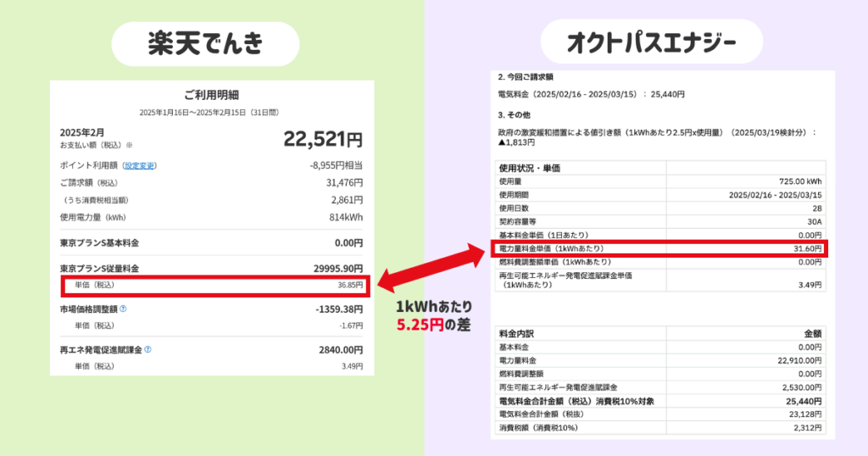Image resolution: width=868 pixels, height=456 pixels.
Task: Click the 36.85円 unit price value
Action: click(x=350, y=285)
